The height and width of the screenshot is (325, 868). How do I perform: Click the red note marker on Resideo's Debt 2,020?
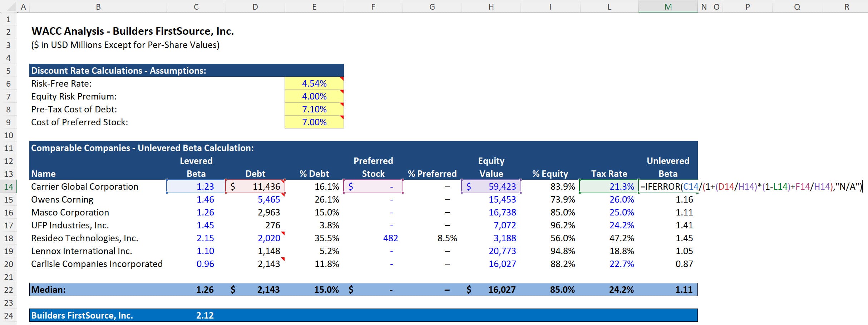pos(282,233)
